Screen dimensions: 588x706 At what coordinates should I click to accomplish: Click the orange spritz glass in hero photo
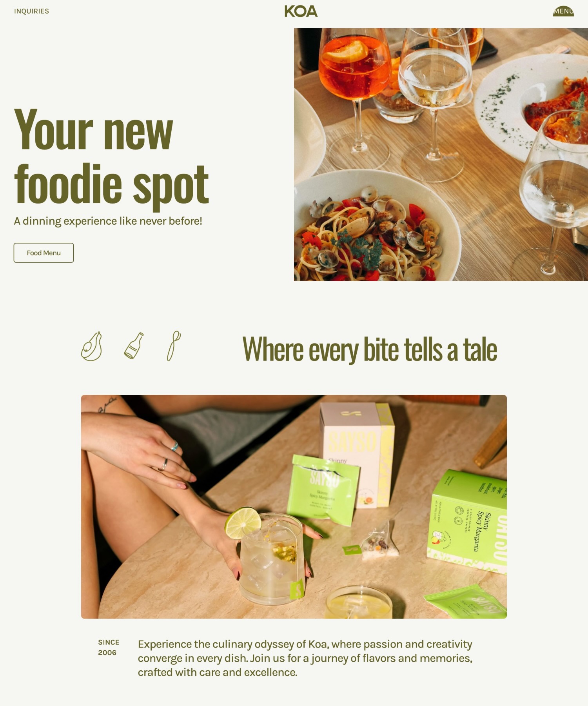coord(354,90)
